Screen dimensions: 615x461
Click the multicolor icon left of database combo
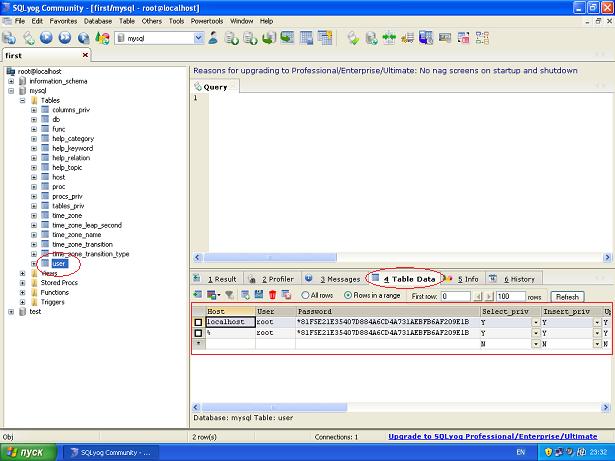[102, 38]
